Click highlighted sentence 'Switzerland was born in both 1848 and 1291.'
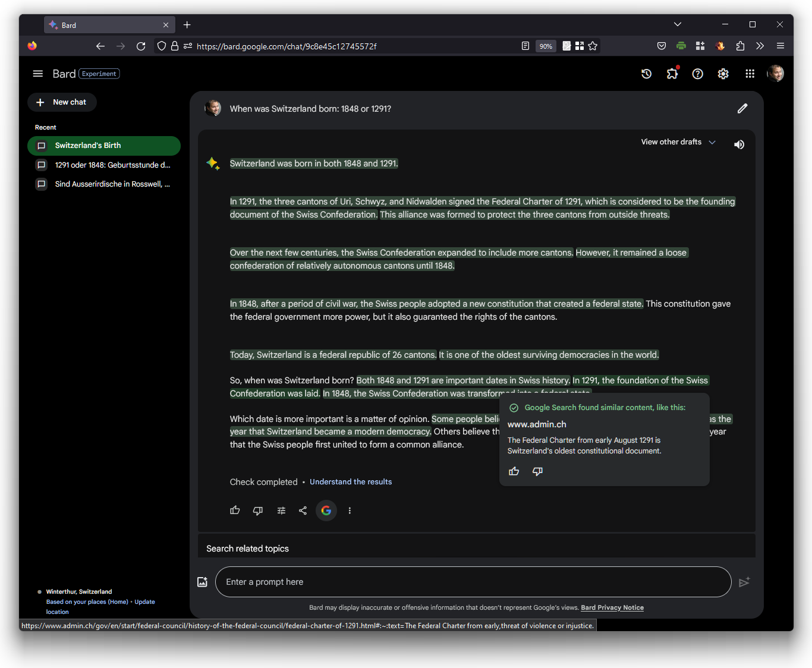The height and width of the screenshot is (668, 812). tap(314, 163)
